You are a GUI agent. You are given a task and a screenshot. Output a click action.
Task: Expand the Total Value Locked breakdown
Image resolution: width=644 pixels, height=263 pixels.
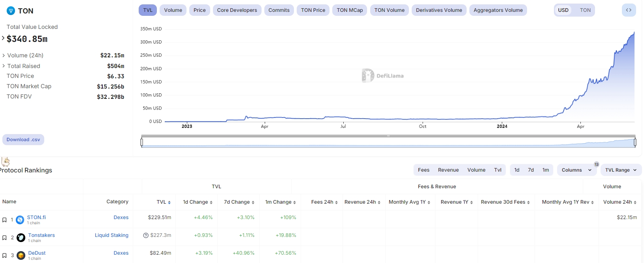pos(3,38)
